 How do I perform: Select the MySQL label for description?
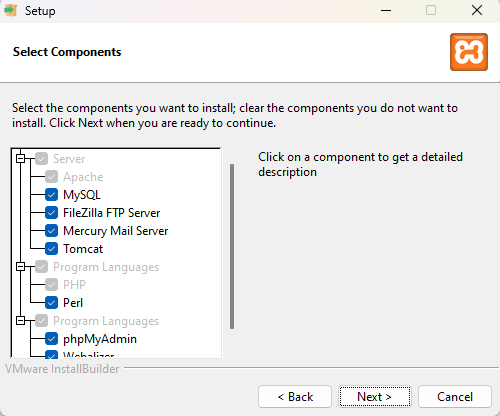coord(82,195)
